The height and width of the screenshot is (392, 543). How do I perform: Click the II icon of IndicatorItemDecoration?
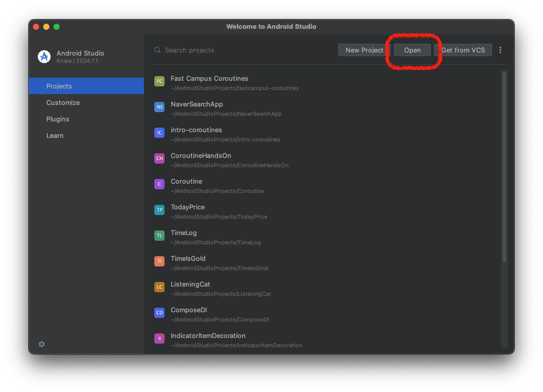point(159,338)
